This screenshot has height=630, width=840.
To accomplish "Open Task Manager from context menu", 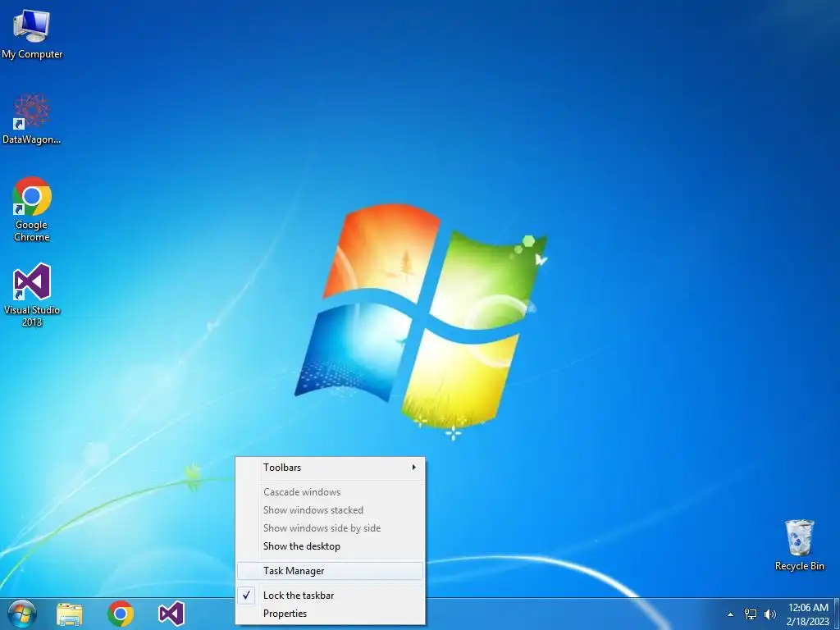I will point(330,571).
